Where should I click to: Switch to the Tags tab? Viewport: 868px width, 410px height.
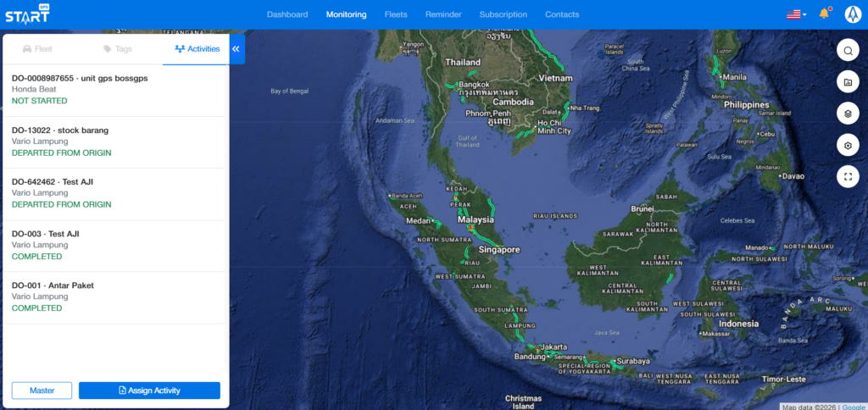click(117, 49)
